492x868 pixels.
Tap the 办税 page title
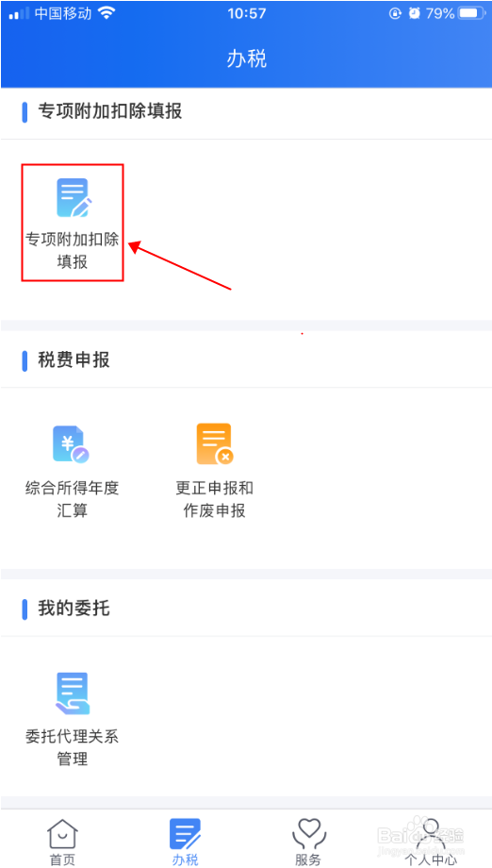coord(247,58)
